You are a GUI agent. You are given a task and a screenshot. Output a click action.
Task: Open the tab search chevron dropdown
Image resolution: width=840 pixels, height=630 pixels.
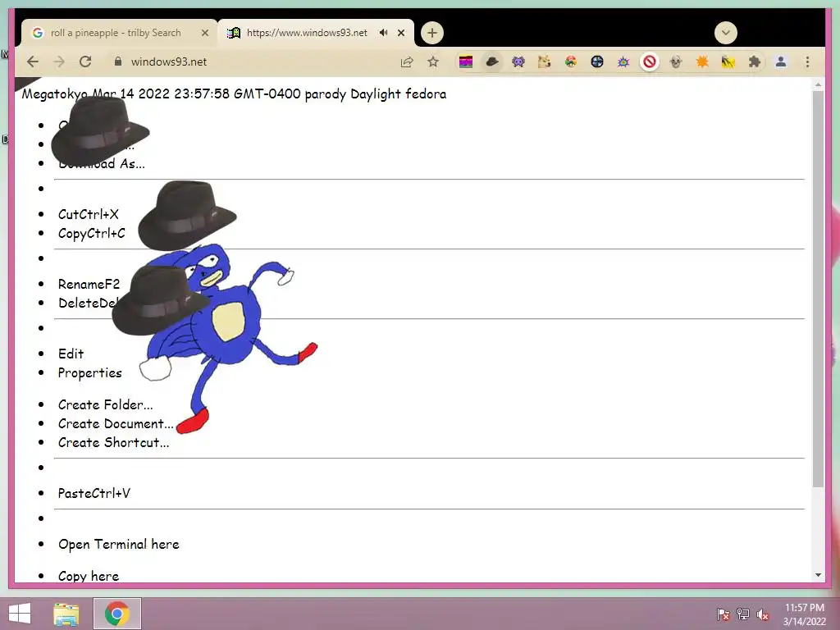725,33
